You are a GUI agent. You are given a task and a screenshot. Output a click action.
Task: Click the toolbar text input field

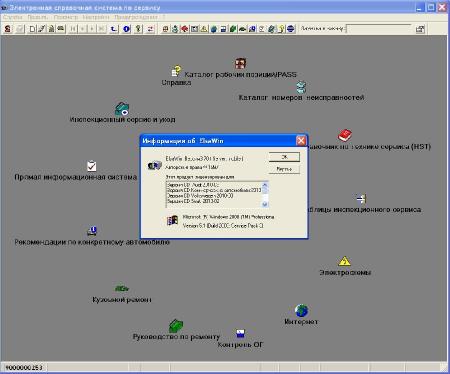(379, 29)
